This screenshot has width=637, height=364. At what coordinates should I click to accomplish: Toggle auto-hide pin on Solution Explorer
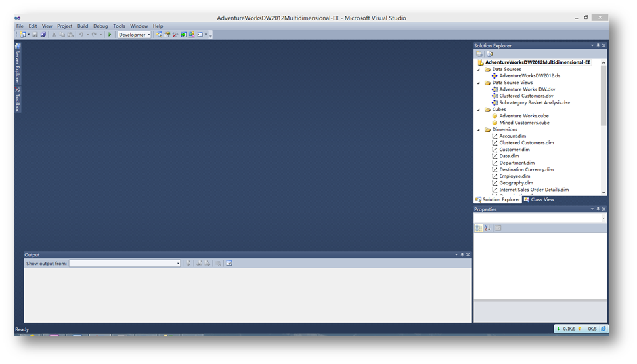point(598,45)
